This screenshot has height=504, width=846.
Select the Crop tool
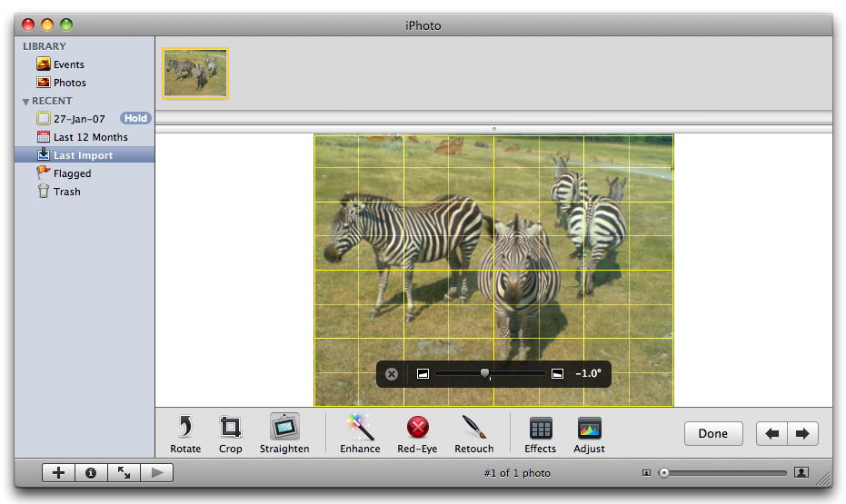tap(231, 428)
